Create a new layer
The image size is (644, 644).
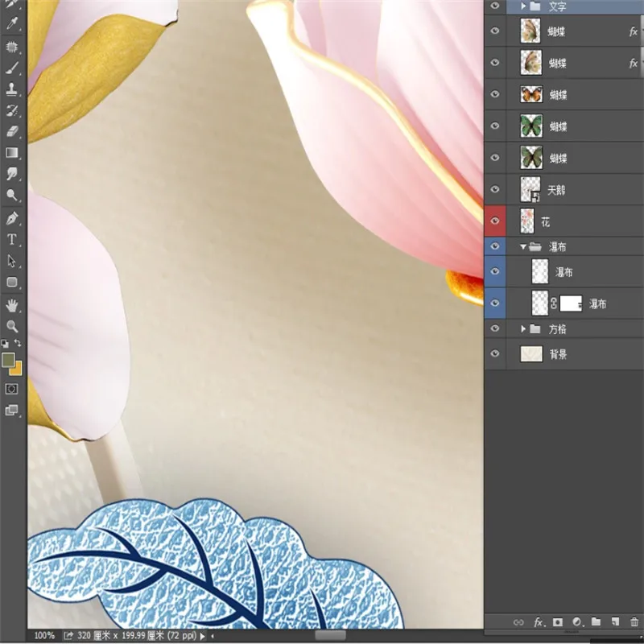(x=615, y=621)
